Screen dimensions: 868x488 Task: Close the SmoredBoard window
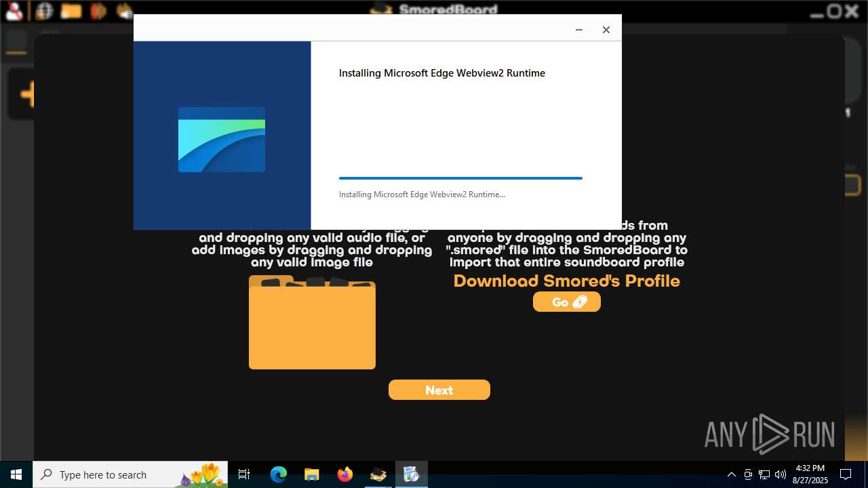(x=852, y=11)
